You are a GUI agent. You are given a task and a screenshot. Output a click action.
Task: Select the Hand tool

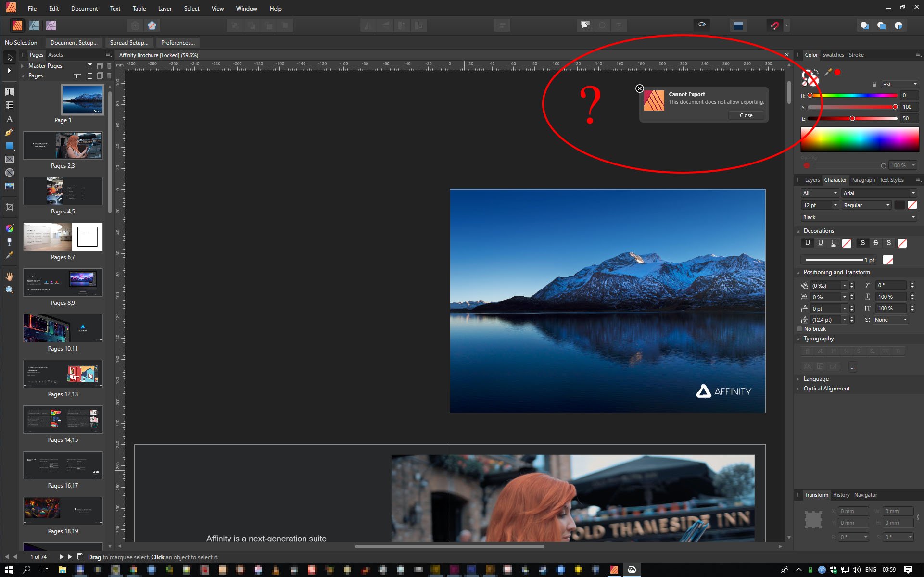(x=9, y=276)
